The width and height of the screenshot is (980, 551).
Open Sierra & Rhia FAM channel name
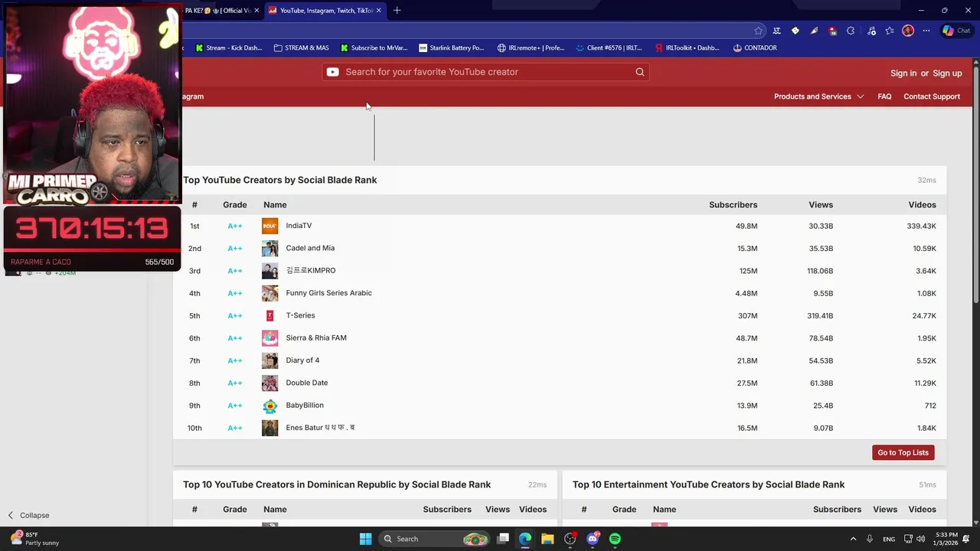[x=316, y=337]
